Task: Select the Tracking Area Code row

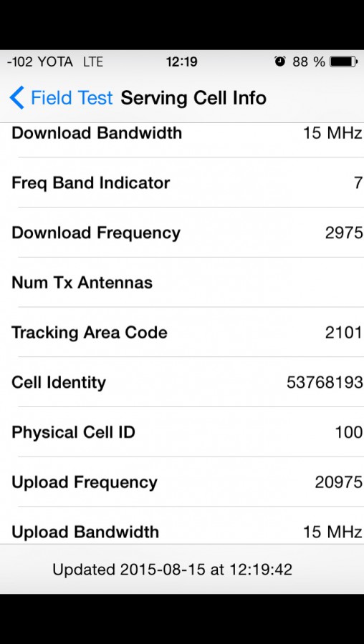Action: point(182,332)
